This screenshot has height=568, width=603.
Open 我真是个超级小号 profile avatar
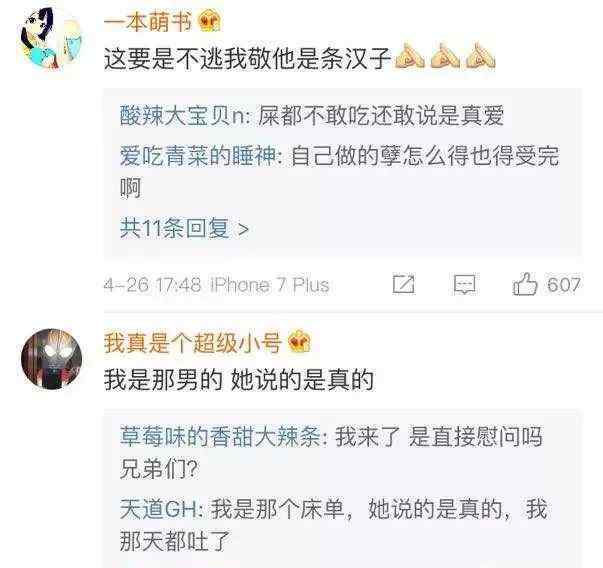coord(52,359)
